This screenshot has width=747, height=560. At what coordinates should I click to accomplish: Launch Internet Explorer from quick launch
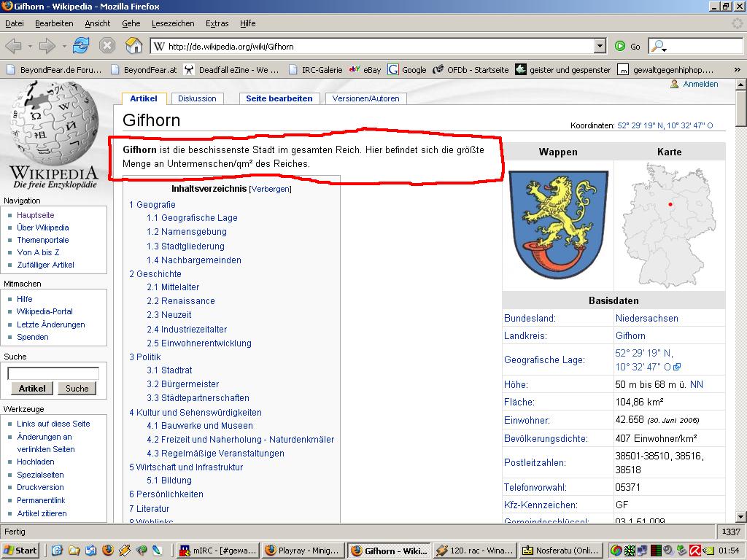pyautogui.click(x=57, y=551)
